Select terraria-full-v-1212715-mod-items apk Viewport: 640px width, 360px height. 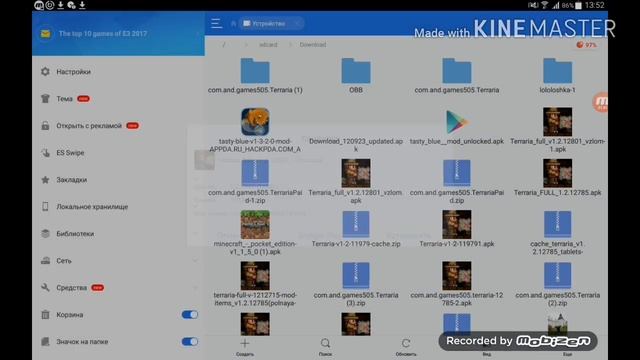tap(255, 276)
